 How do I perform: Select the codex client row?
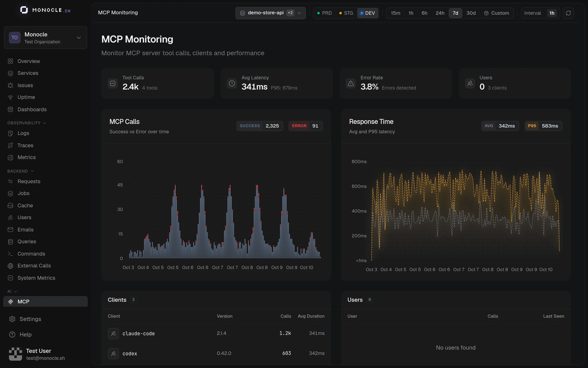point(216,353)
